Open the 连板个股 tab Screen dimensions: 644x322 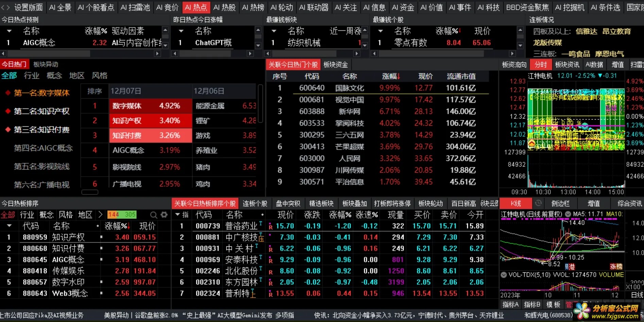coord(255,204)
